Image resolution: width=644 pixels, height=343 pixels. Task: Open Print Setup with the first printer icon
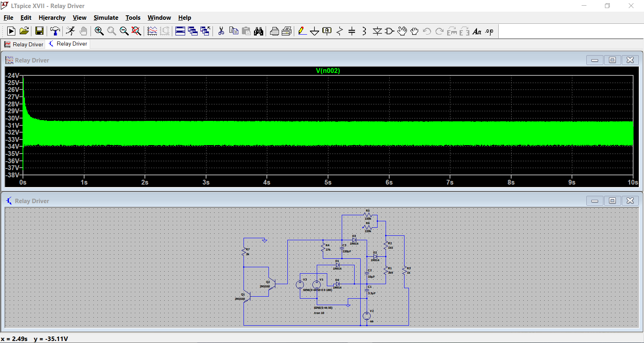tap(275, 31)
